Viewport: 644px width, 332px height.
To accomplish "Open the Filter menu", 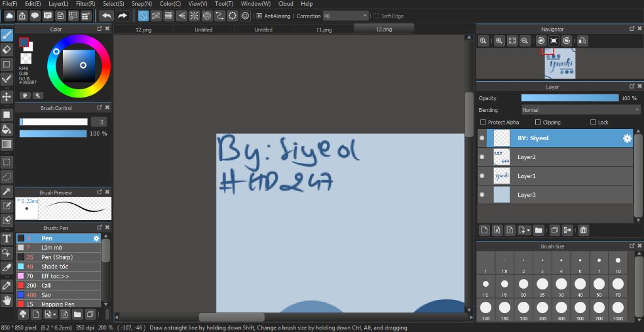I will coord(86,4).
